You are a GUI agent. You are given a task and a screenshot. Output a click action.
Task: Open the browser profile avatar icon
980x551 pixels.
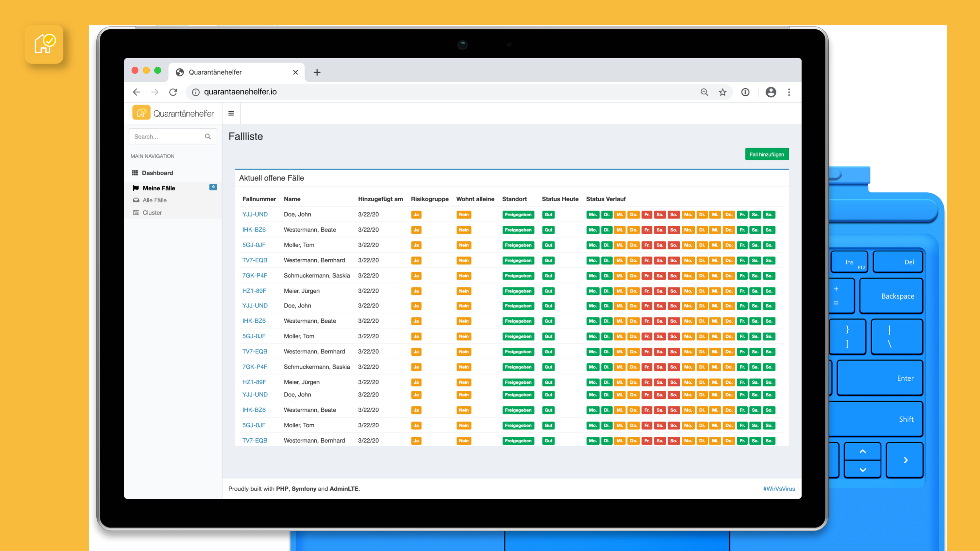[x=771, y=92]
